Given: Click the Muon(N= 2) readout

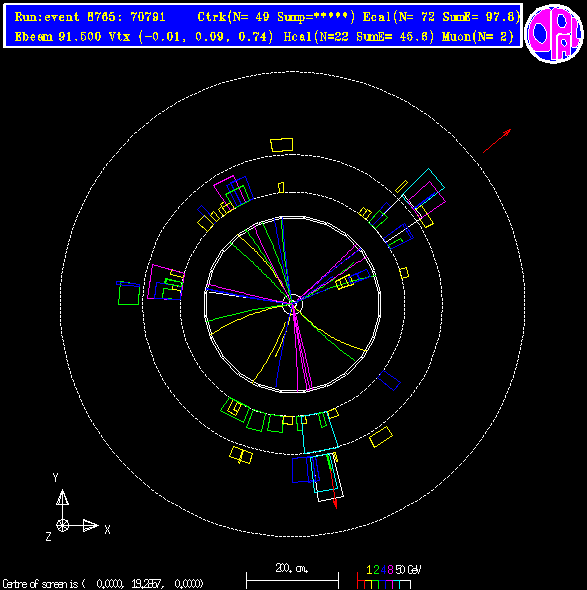Looking at the screenshot, I should click(x=478, y=37).
